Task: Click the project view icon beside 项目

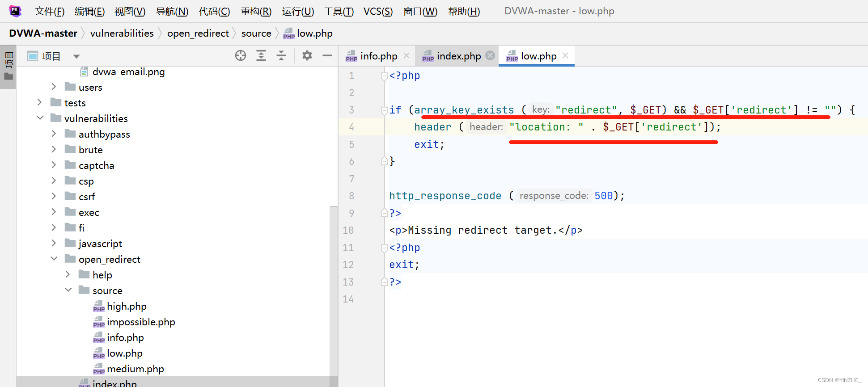Action: (x=33, y=56)
